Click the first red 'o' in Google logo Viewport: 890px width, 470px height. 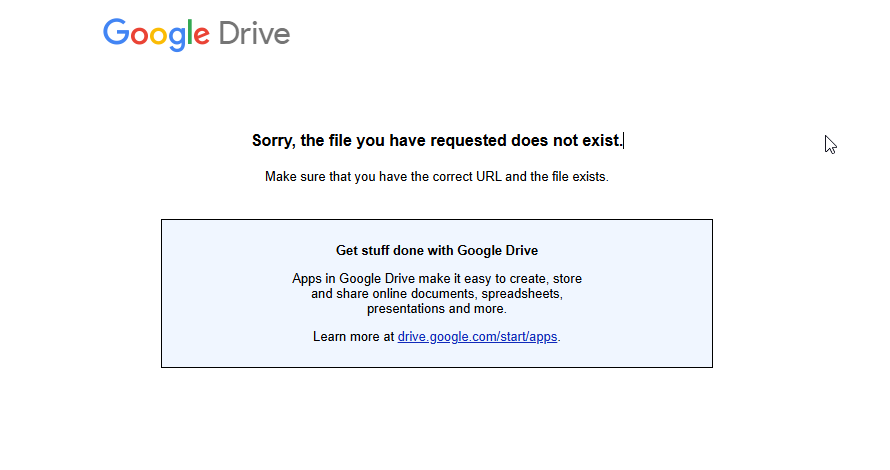pos(139,36)
